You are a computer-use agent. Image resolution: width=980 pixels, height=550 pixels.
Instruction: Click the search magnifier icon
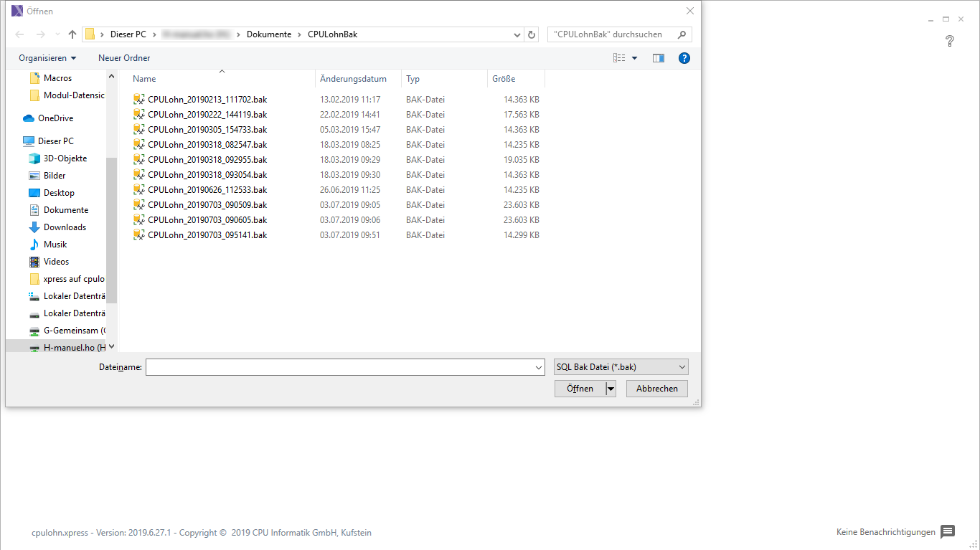(x=682, y=34)
